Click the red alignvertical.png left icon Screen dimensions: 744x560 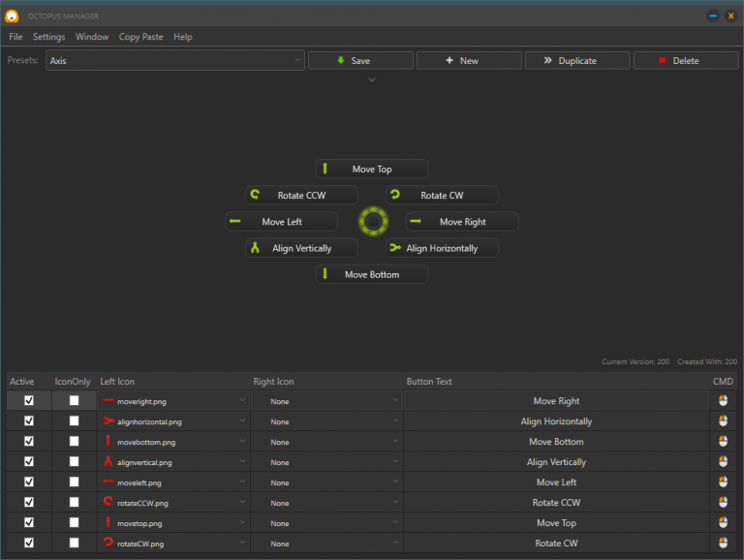pyautogui.click(x=108, y=462)
